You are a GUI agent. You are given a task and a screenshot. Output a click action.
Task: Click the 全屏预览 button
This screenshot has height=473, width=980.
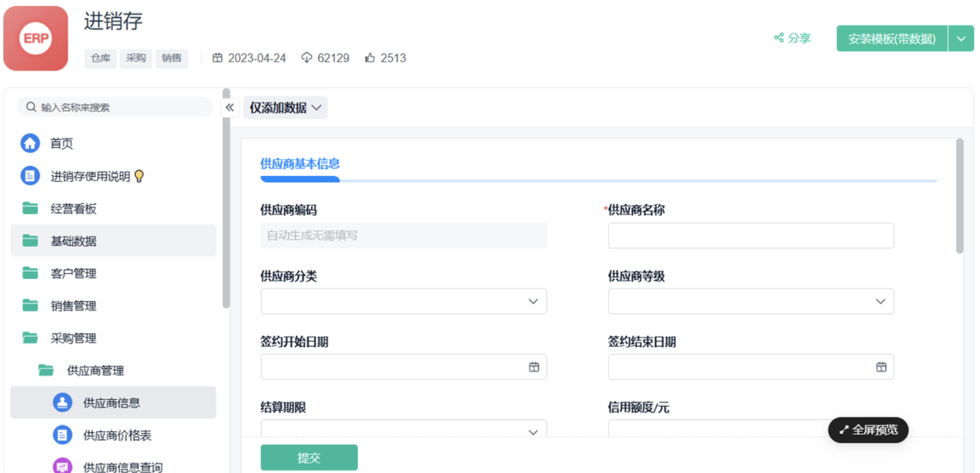868,430
